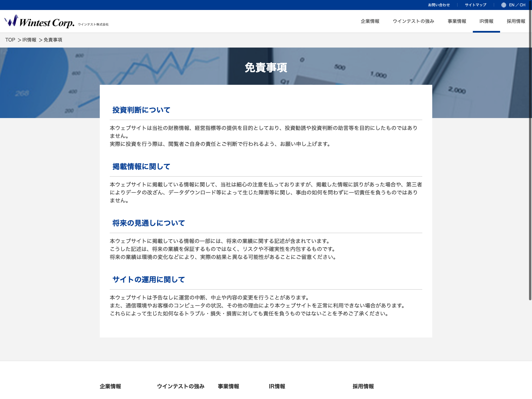Go to TOP in the breadcrumb
Viewport: 532px width, 399px height.
pos(10,40)
